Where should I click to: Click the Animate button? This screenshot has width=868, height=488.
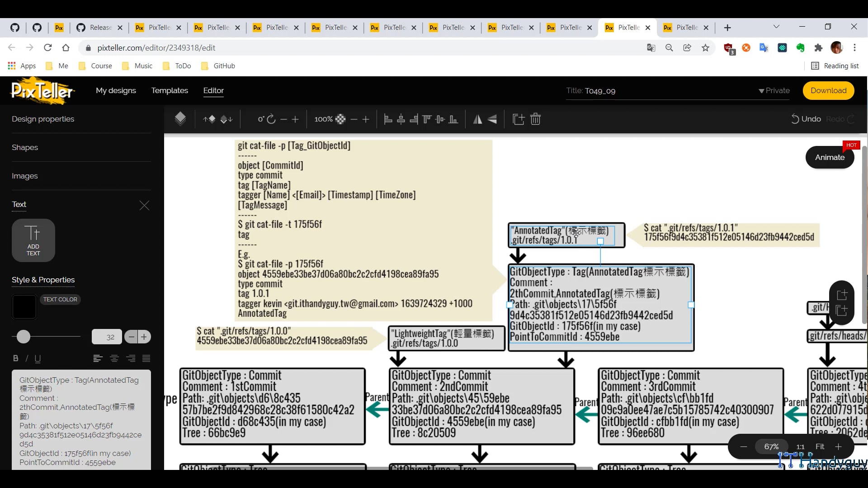coord(830,157)
